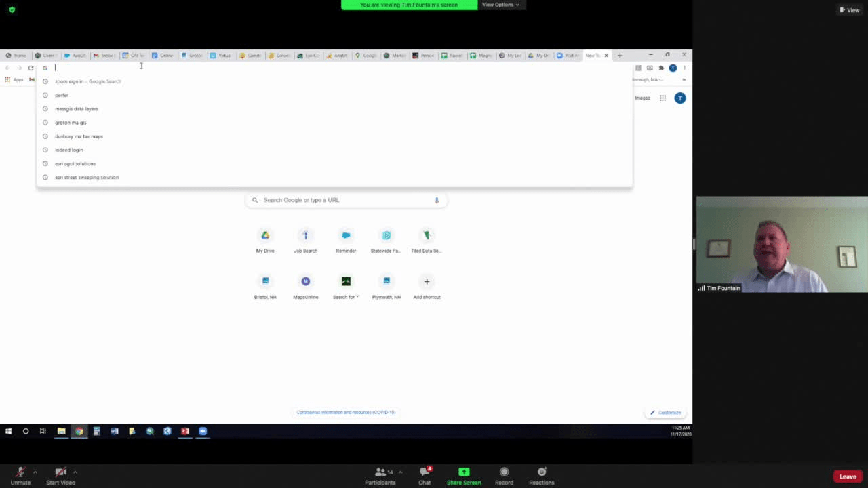Click the reload page icon in Chrome
This screenshot has height=488, width=868.
tap(31, 68)
